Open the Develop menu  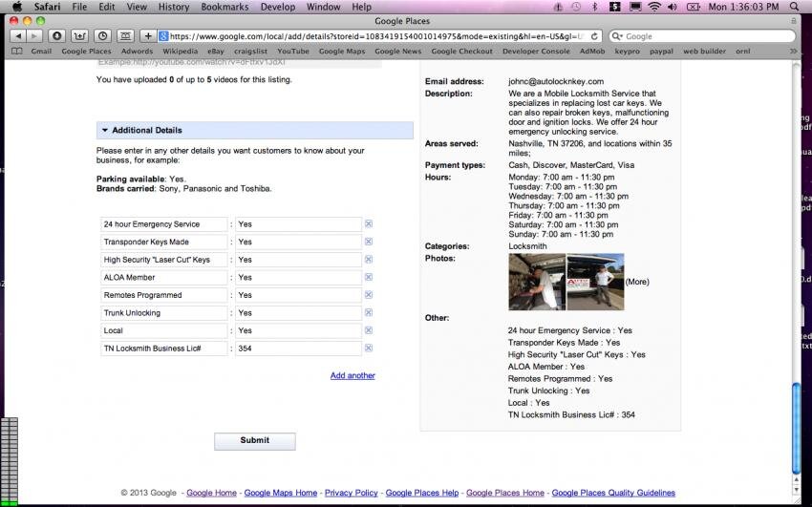coord(278,7)
